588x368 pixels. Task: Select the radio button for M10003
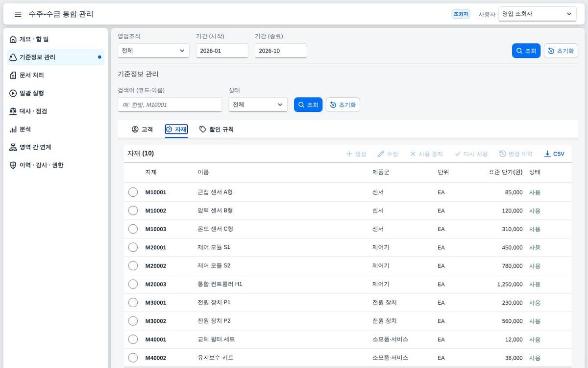133,229
